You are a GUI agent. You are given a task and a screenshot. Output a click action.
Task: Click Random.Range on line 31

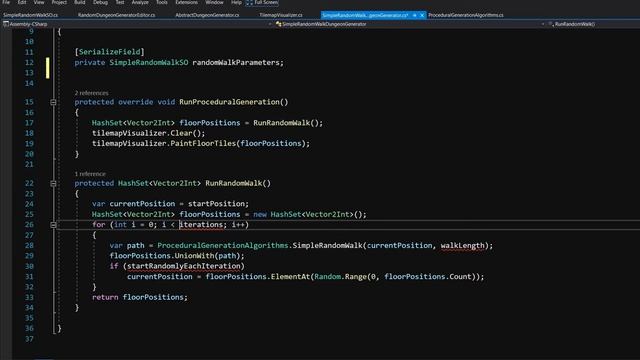340,277
